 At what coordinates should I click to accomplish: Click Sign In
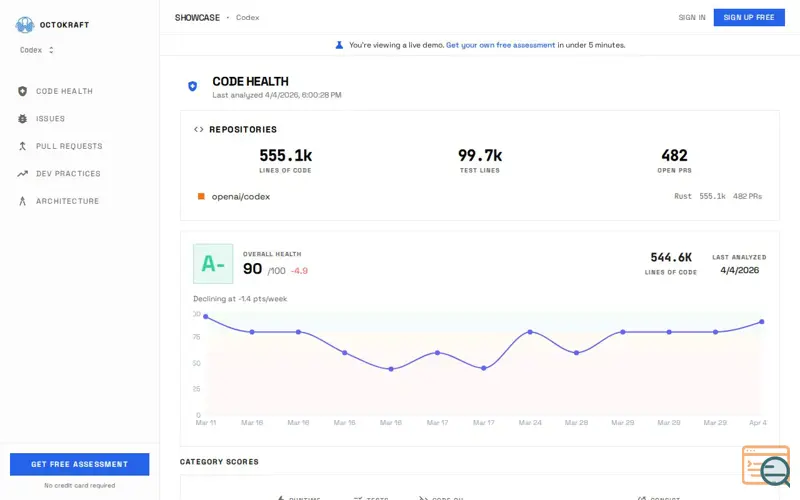[x=692, y=17]
